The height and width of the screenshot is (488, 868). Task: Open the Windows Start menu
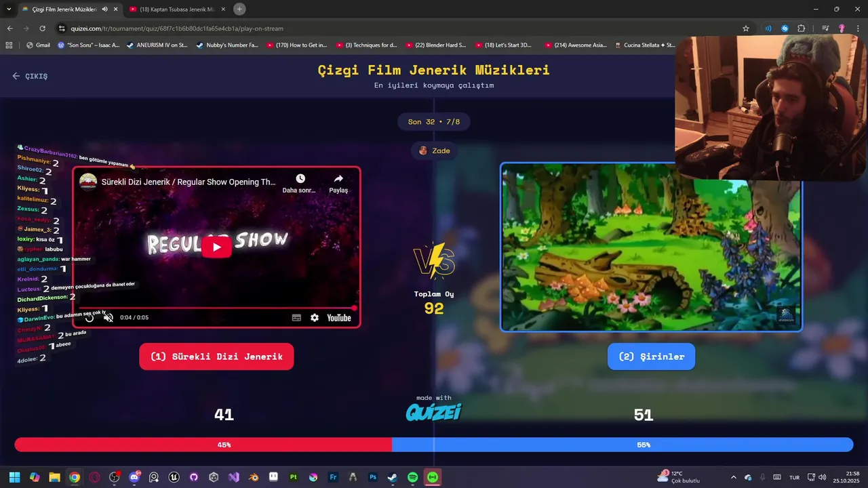(14, 477)
